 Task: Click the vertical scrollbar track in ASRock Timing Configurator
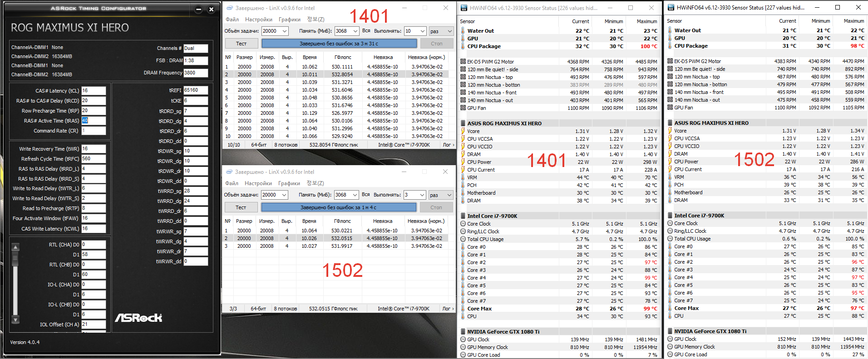tap(15, 284)
